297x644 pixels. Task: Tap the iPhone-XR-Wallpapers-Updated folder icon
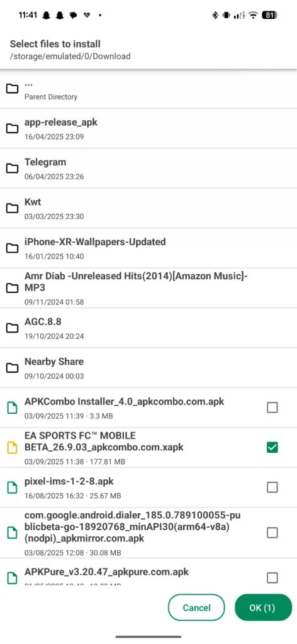click(13, 248)
